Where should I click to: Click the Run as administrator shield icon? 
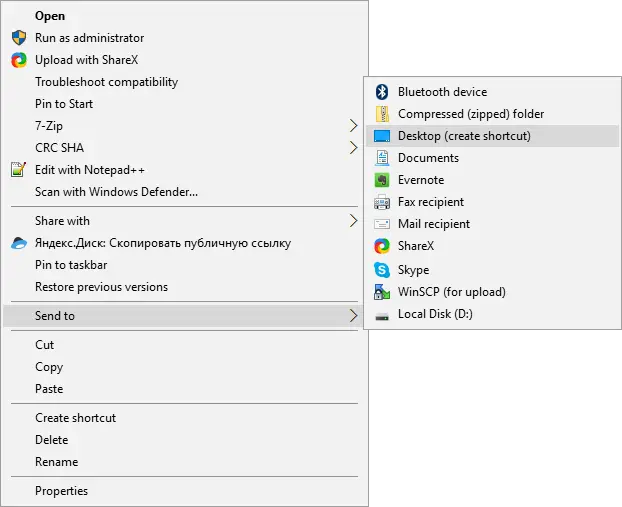pyautogui.click(x=19, y=38)
